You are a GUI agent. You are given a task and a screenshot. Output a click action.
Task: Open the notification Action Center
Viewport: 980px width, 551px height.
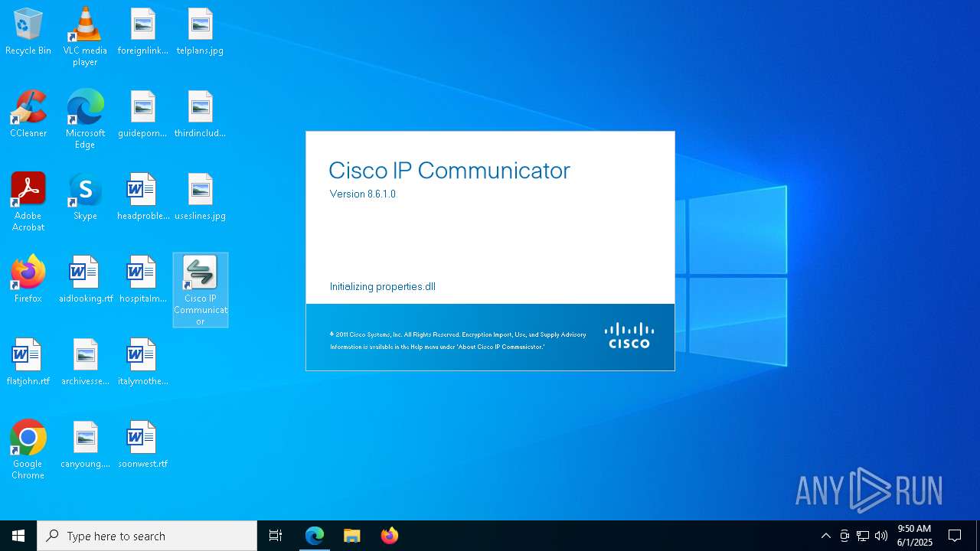(955, 536)
